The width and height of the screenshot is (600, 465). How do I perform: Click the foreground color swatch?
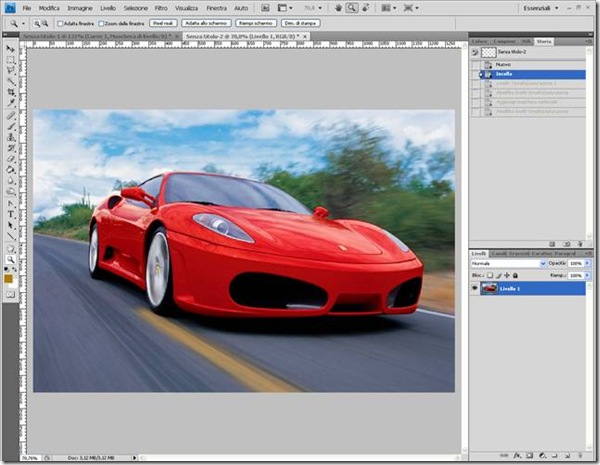click(8, 279)
